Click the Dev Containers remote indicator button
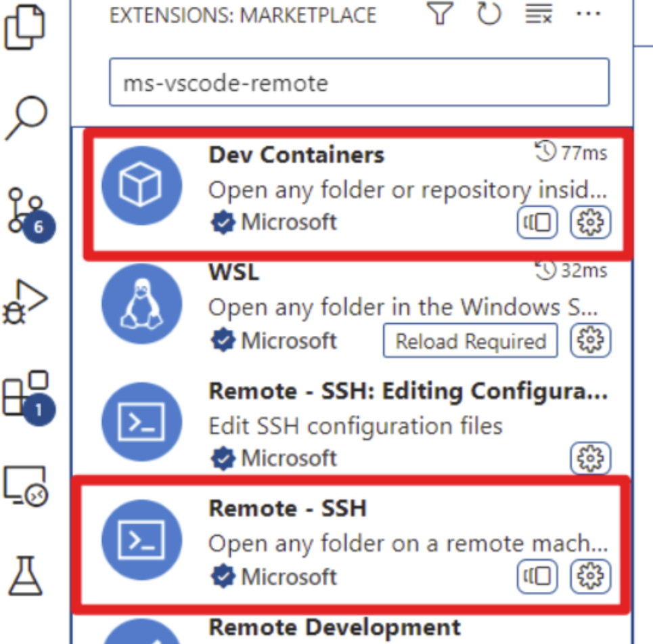This screenshot has width=653, height=644. 538,223
